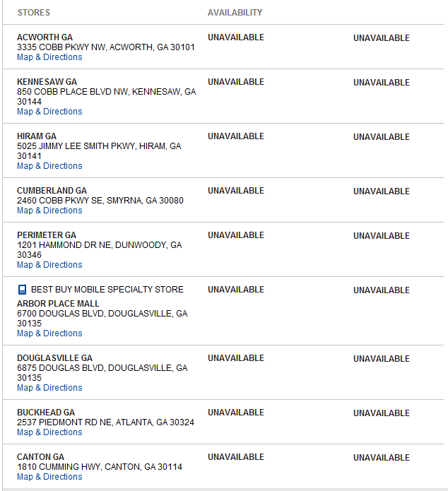Open Map & Directions for Acworth GA store
This screenshot has height=491, width=448.
coord(49,57)
